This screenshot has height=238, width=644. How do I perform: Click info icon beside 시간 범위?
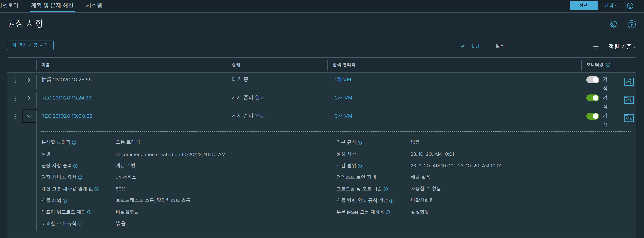click(x=360, y=166)
